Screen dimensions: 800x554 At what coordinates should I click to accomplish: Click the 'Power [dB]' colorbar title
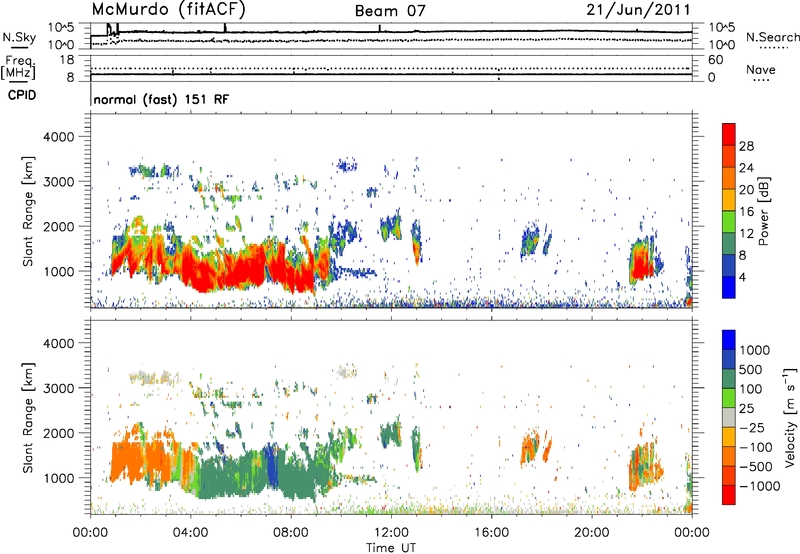coord(763,211)
